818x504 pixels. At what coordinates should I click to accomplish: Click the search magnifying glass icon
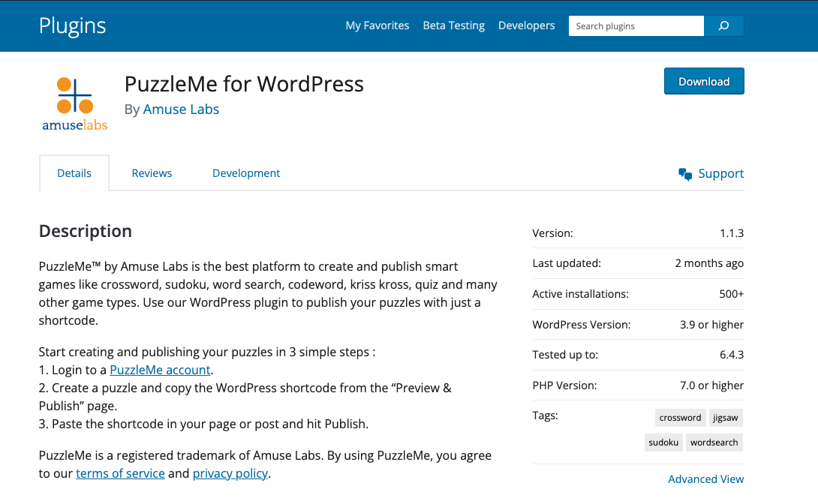coord(723,25)
